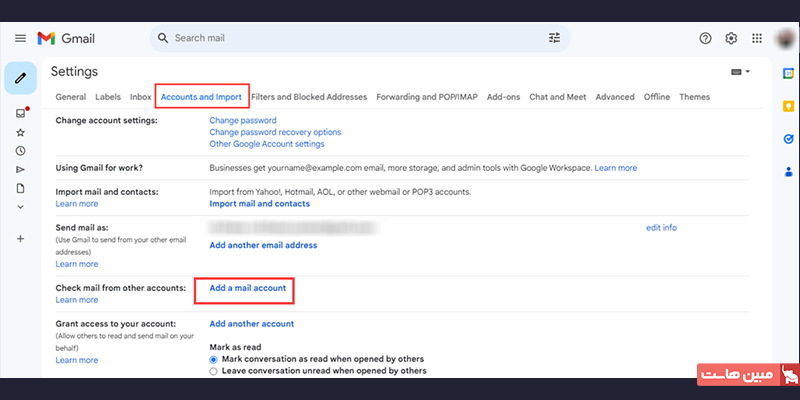Go to Inbox in the sidebar
Viewport: 800px width, 400px height.
20,113
